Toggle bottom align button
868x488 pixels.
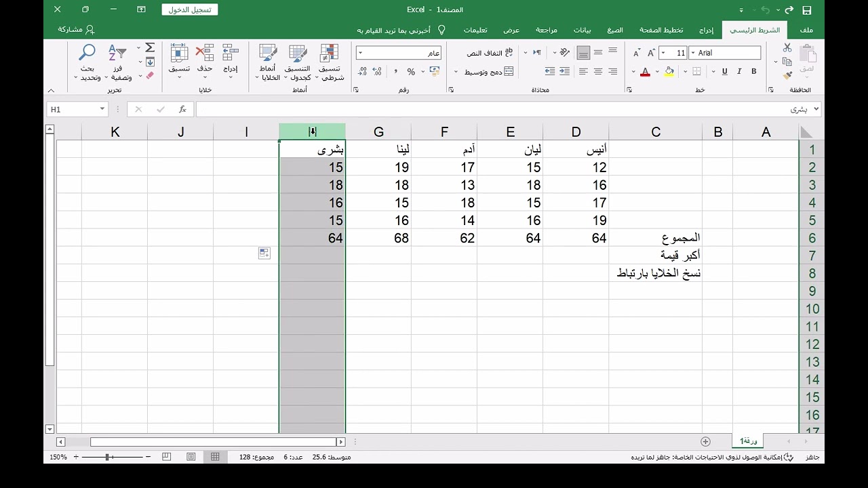coord(583,53)
